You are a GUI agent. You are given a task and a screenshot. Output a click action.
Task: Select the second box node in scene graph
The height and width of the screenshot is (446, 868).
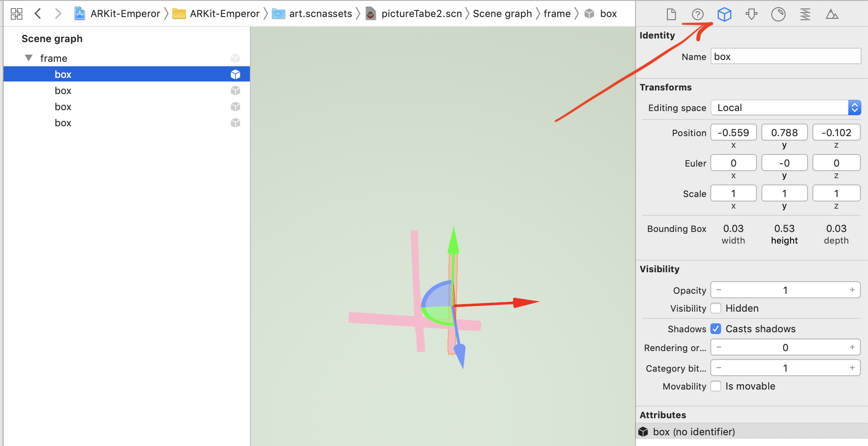tap(127, 90)
